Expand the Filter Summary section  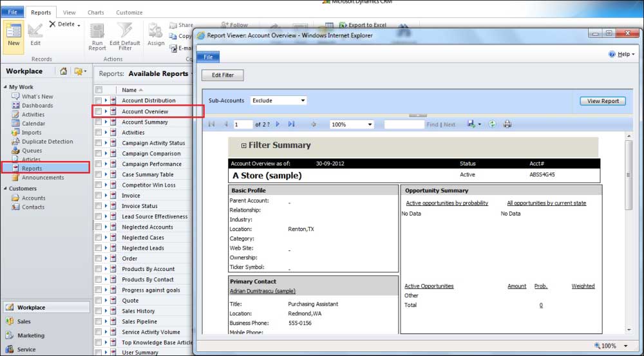pyautogui.click(x=244, y=146)
